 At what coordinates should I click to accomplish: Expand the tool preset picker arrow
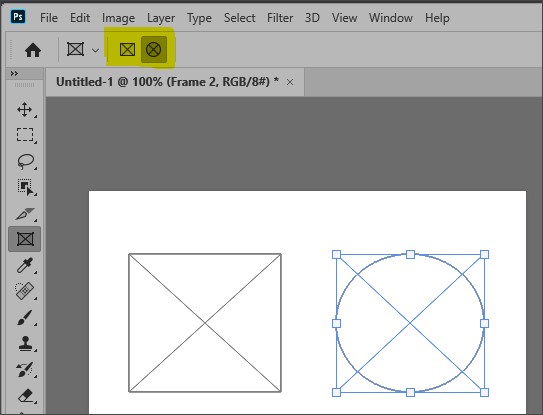(96, 51)
